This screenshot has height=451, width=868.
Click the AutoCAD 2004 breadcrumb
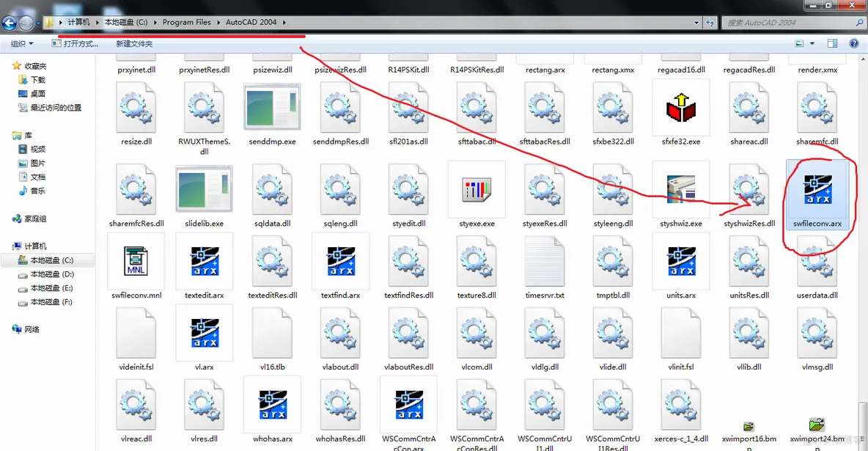pyautogui.click(x=251, y=23)
